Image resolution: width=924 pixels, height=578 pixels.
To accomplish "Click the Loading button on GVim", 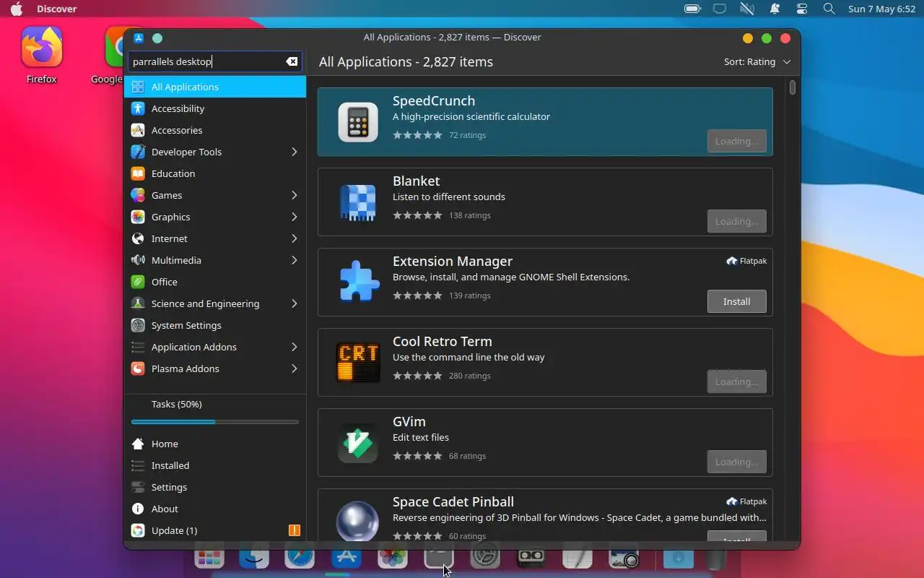I will pyautogui.click(x=736, y=462).
